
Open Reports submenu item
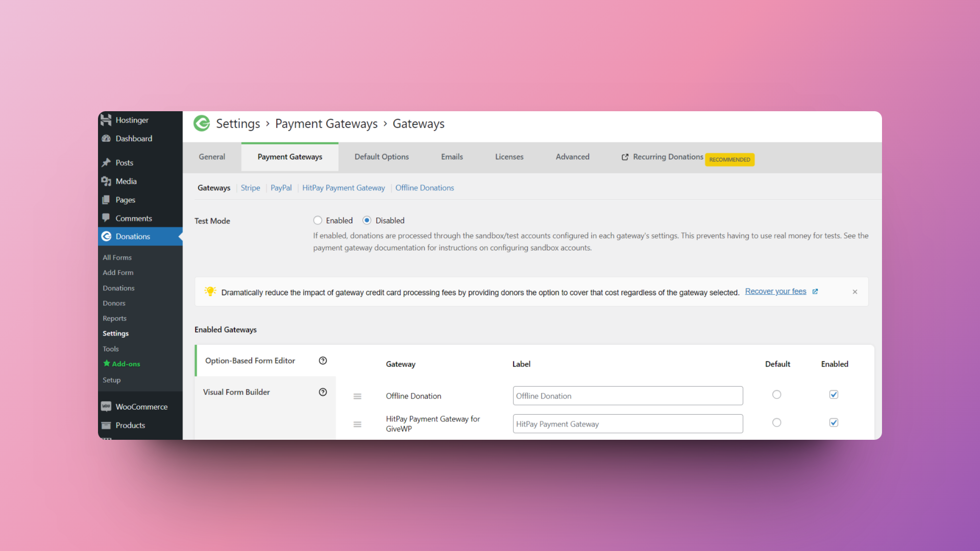click(x=114, y=318)
